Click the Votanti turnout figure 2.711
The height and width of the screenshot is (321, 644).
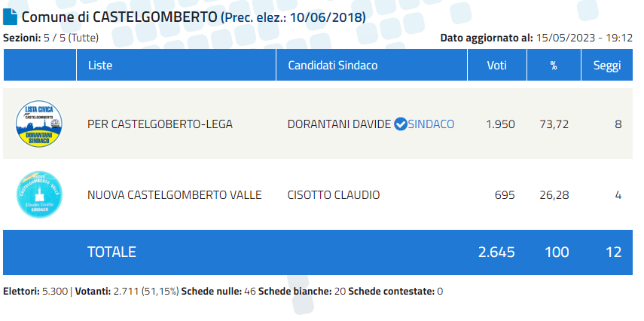point(126,292)
